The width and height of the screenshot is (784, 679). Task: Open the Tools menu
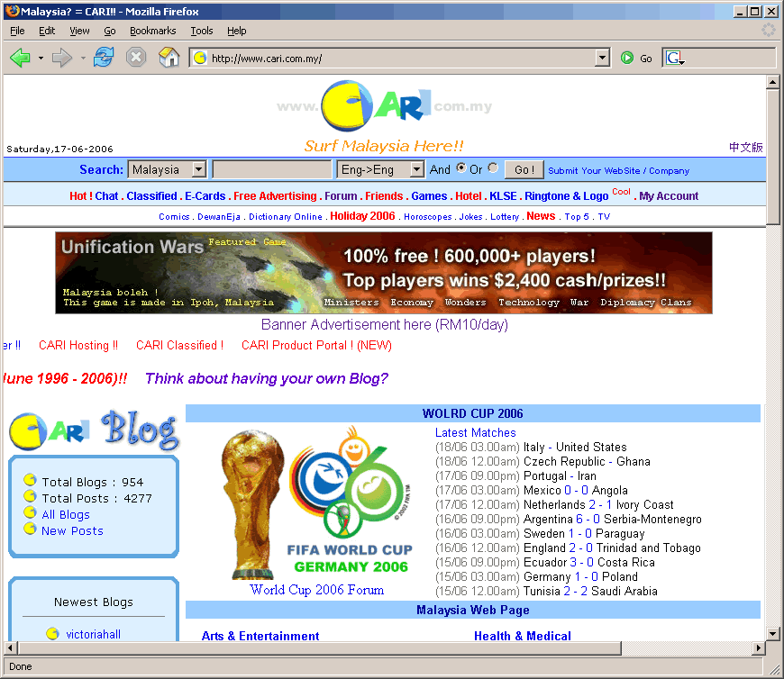coord(202,31)
